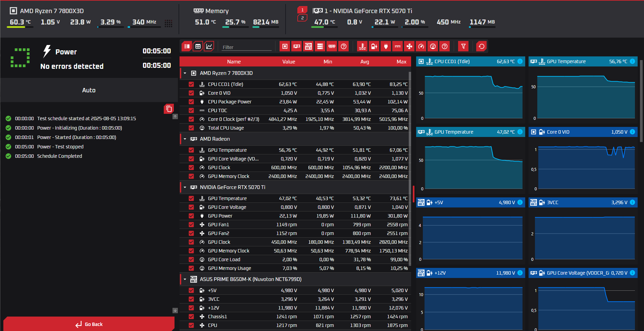Screen dimensions: 644x331
Task: Uncheck the CPU CCD1 (Tdie) row checkbox
Action: 191,84
